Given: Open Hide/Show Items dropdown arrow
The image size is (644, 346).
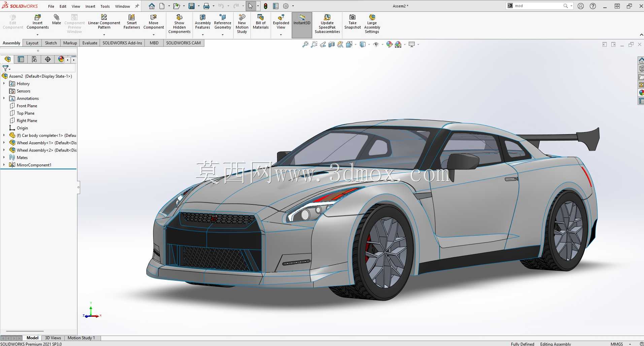Looking at the screenshot, I should pyautogui.click(x=382, y=44).
